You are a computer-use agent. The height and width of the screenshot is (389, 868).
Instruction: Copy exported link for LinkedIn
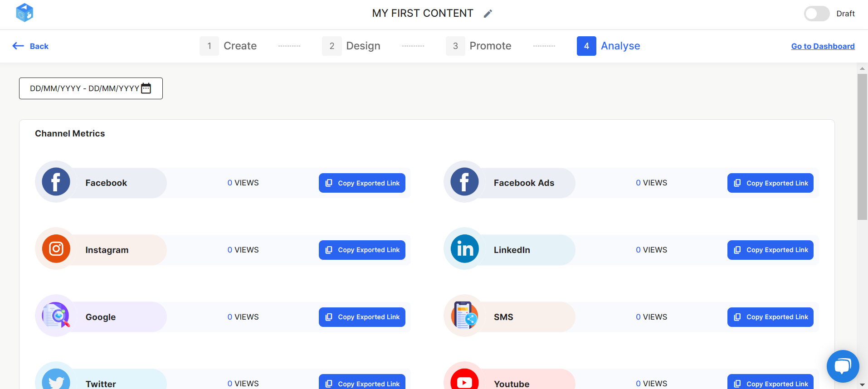pyautogui.click(x=770, y=250)
